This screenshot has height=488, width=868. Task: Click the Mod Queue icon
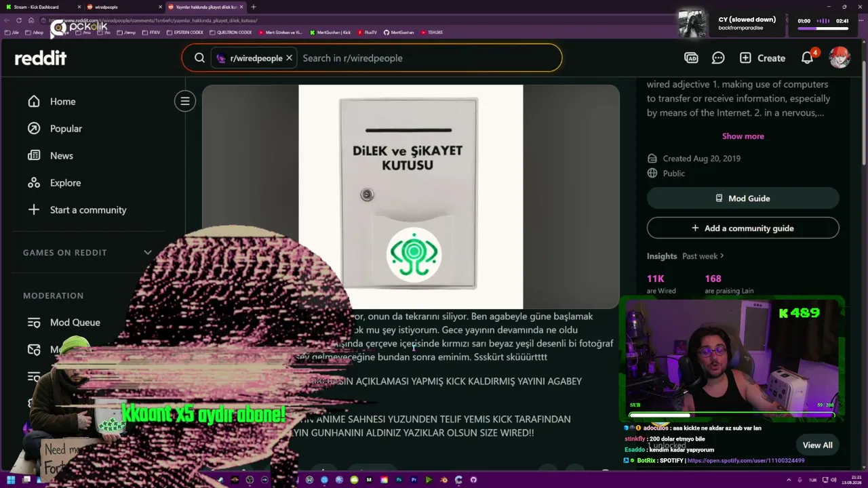coord(34,323)
